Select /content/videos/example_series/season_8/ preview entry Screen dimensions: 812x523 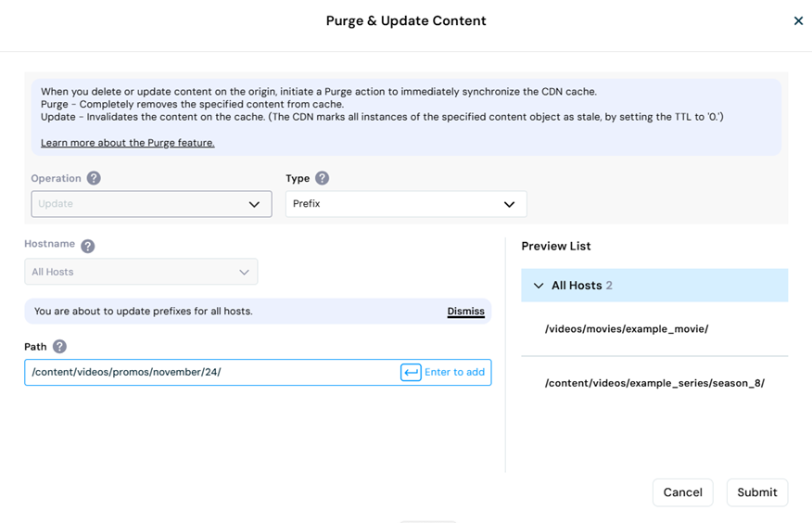click(654, 383)
